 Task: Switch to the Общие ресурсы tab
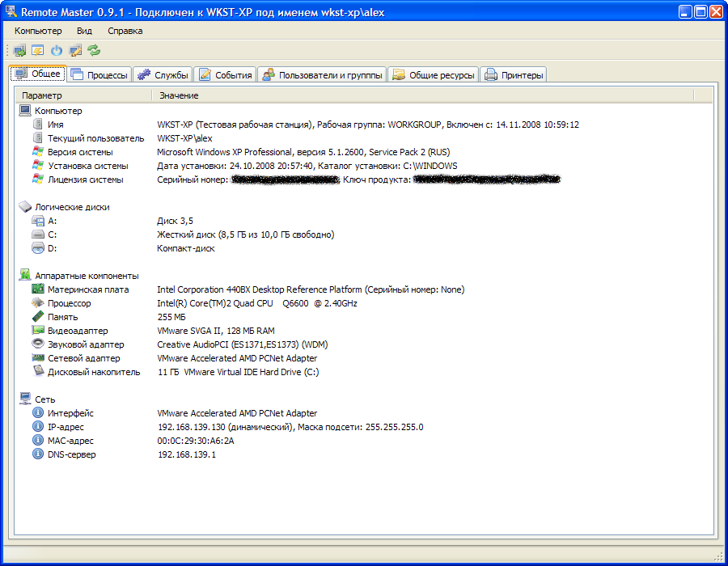434,74
